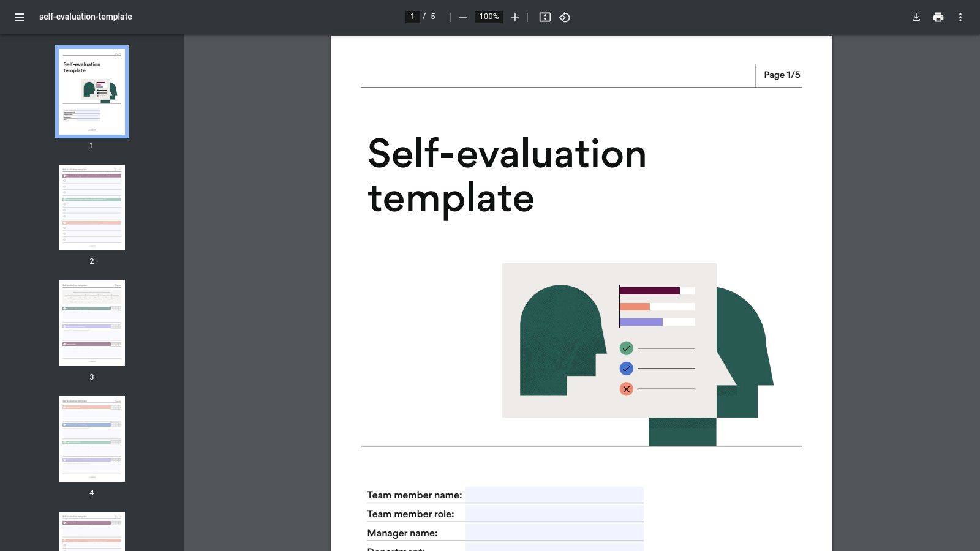Open page 5 from the thumbnail panel
This screenshot has height=551, width=980.
91,531
